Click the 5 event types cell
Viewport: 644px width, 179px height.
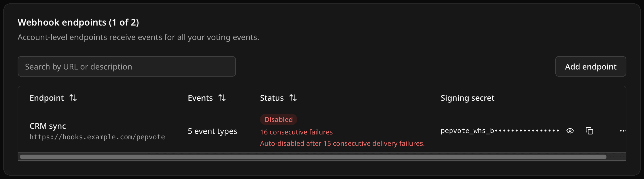tap(212, 131)
